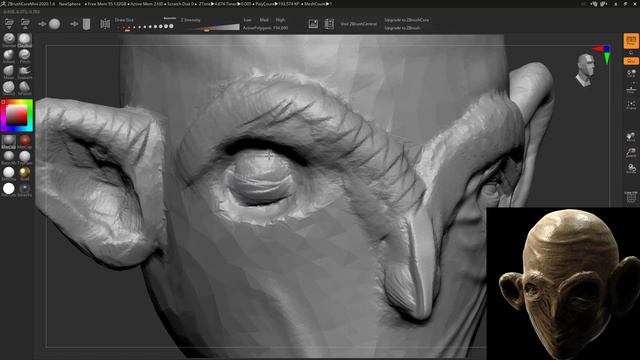Screen dimensions: 640x360
Task: Select the Slash3 brush
Action: (x=9, y=87)
